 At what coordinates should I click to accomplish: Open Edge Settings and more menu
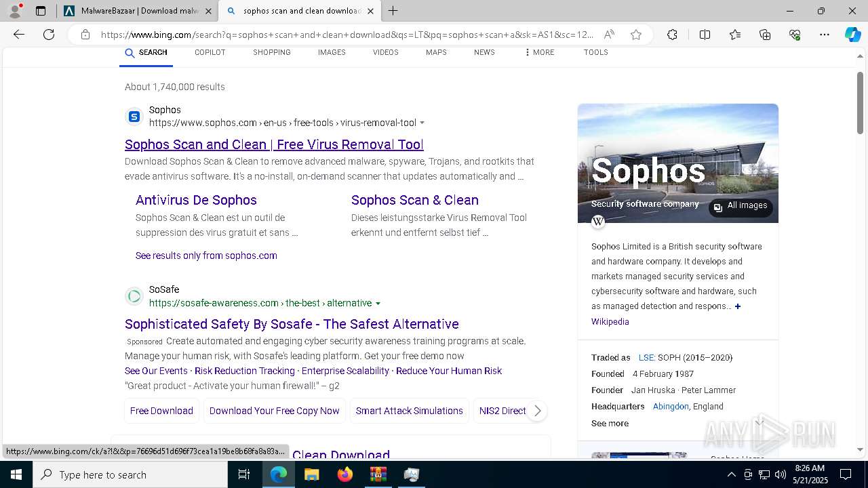825,35
